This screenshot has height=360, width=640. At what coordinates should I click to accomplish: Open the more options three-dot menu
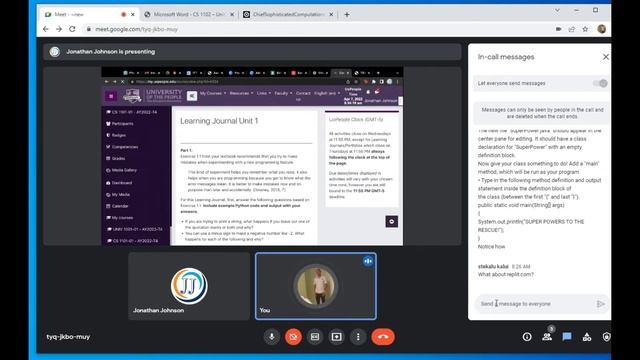point(358,337)
